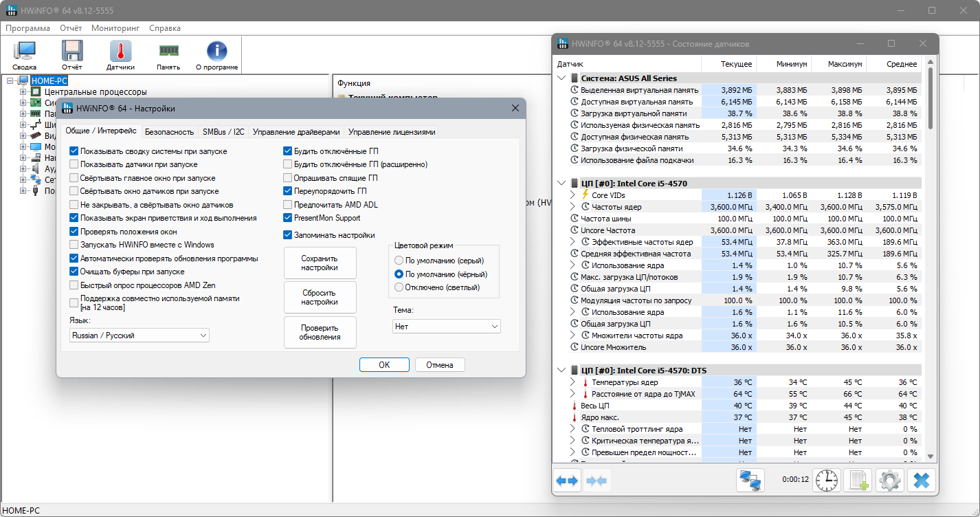Switch to the Безопасность settings tab
This screenshot has height=517, width=980.
point(169,132)
